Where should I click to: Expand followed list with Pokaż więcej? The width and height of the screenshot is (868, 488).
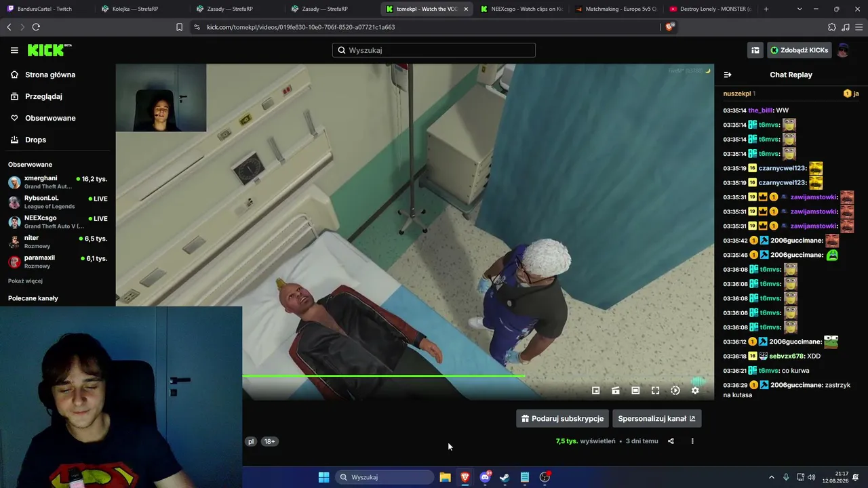click(25, 281)
